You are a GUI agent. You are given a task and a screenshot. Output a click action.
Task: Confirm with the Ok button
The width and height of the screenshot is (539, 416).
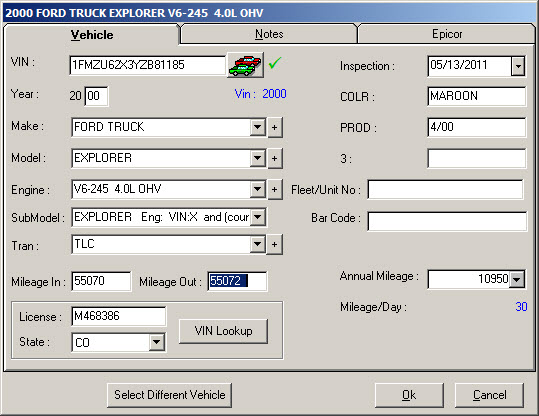[x=409, y=395]
